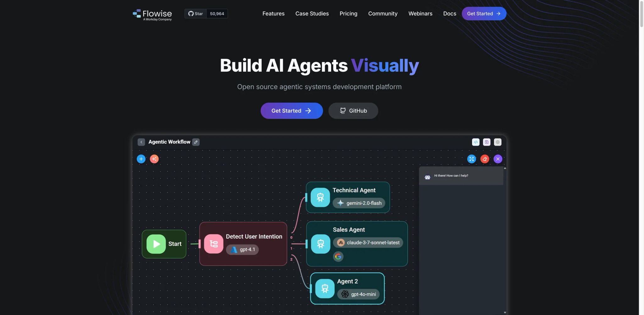Click the red eraser clear-chat icon
This screenshot has height=315, width=644.
click(485, 159)
